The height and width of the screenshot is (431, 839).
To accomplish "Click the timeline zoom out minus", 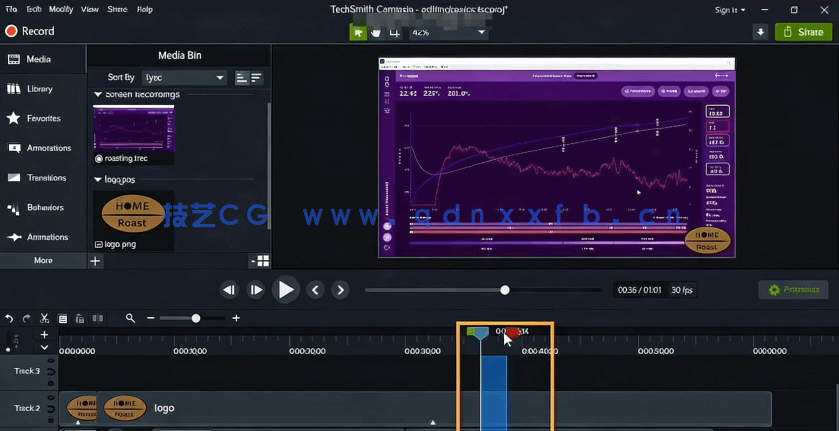I will (150, 318).
